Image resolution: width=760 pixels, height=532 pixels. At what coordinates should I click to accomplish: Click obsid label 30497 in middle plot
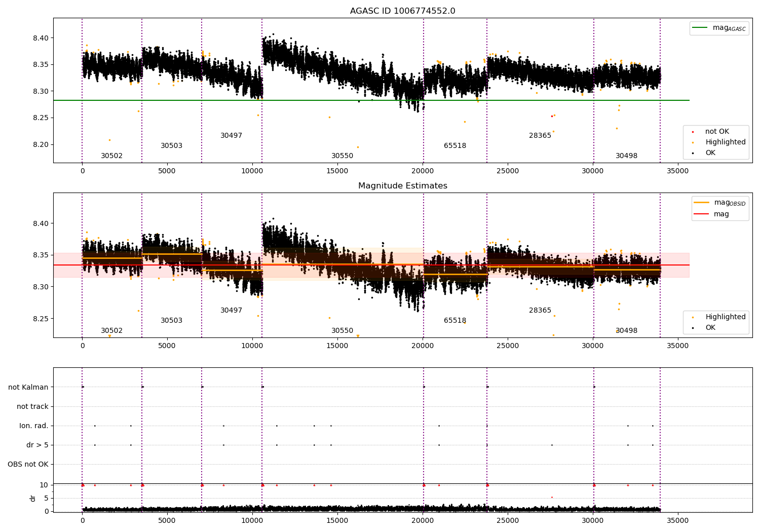231,311
